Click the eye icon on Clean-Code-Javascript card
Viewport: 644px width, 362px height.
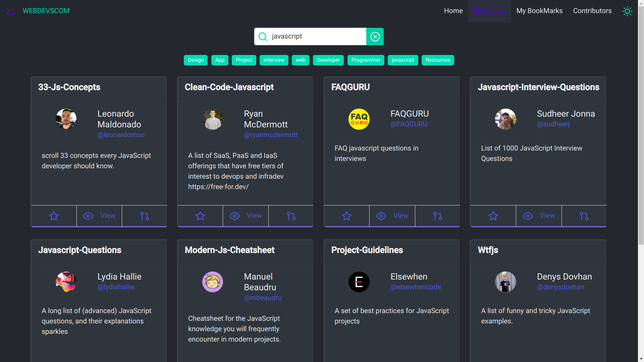pos(234,216)
